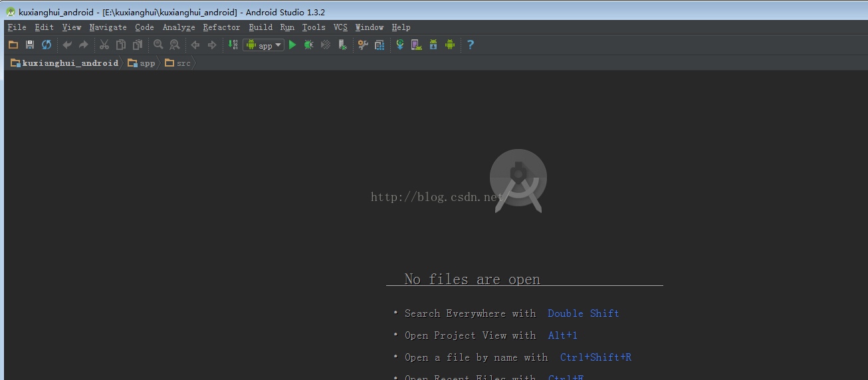
Task: Open the app run configuration dropdown
Action: coord(264,45)
